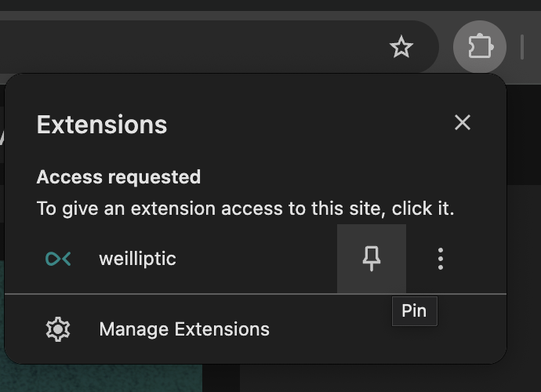The image size is (541, 392).
Task: Open weilliptic more options three-dot menu
Action: [x=441, y=259]
